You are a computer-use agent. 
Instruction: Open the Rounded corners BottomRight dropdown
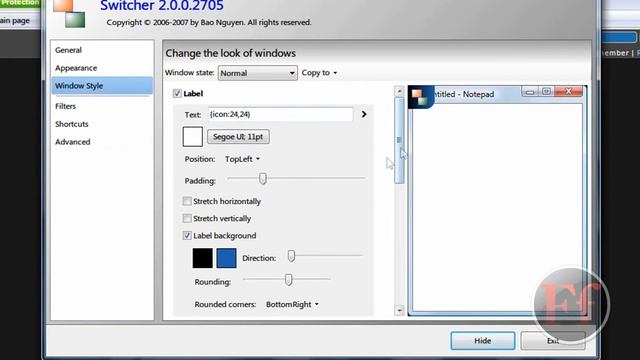coord(292,304)
